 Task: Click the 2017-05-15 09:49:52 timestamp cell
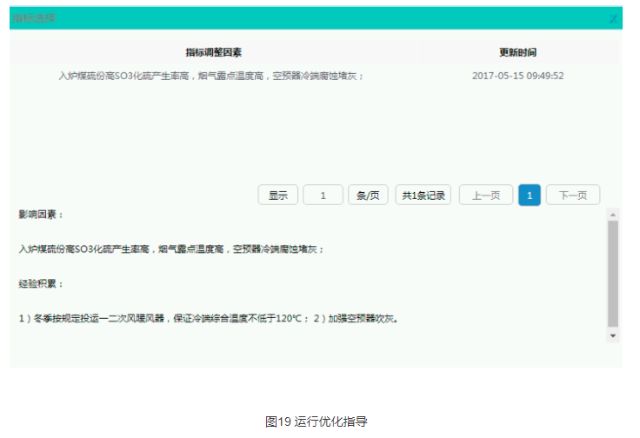click(518, 75)
